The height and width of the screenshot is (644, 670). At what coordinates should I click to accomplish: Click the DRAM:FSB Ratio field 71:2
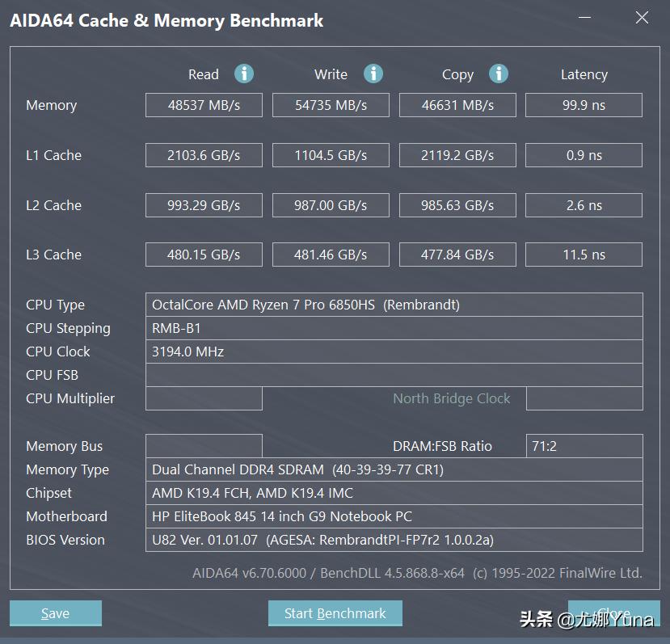tap(584, 446)
